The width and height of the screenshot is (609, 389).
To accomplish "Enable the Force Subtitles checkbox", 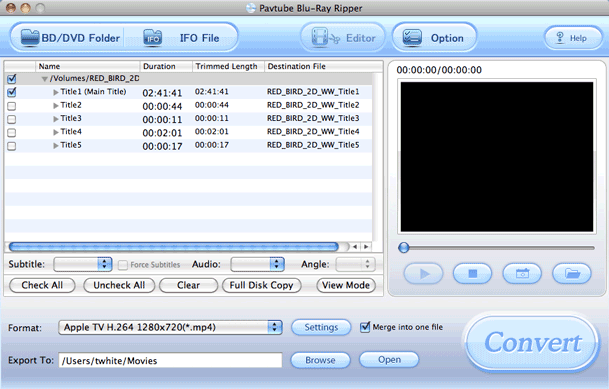I will click(x=123, y=265).
